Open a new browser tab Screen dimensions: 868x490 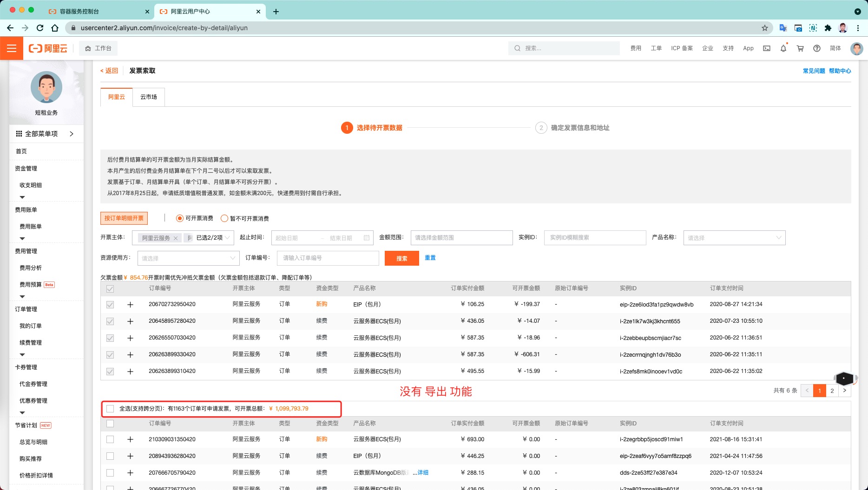pyautogui.click(x=276, y=12)
